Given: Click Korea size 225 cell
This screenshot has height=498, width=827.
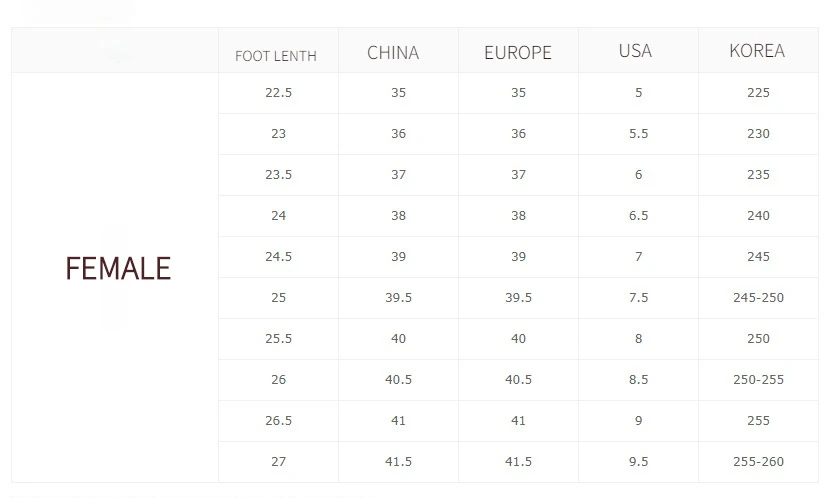Looking at the screenshot, I should click(758, 93).
